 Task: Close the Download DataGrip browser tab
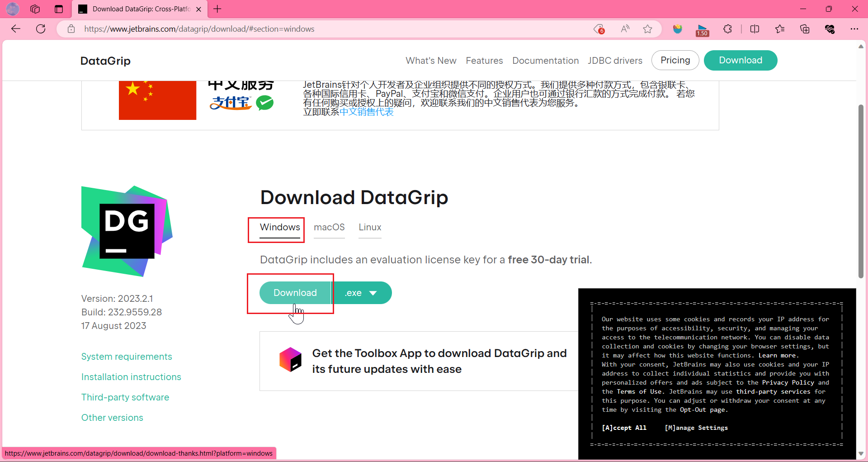tap(198, 9)
